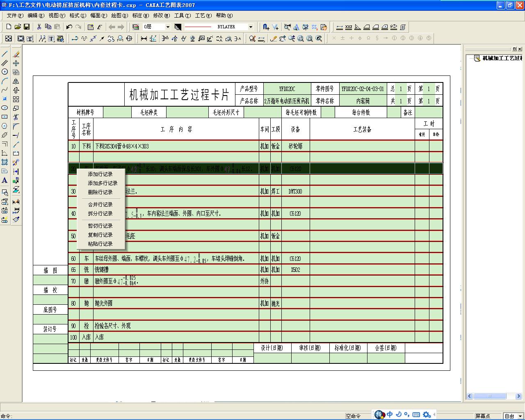This screenshot has height=420, width=525.
Task: Select the Text tool letter A
Action: (5, 180)
